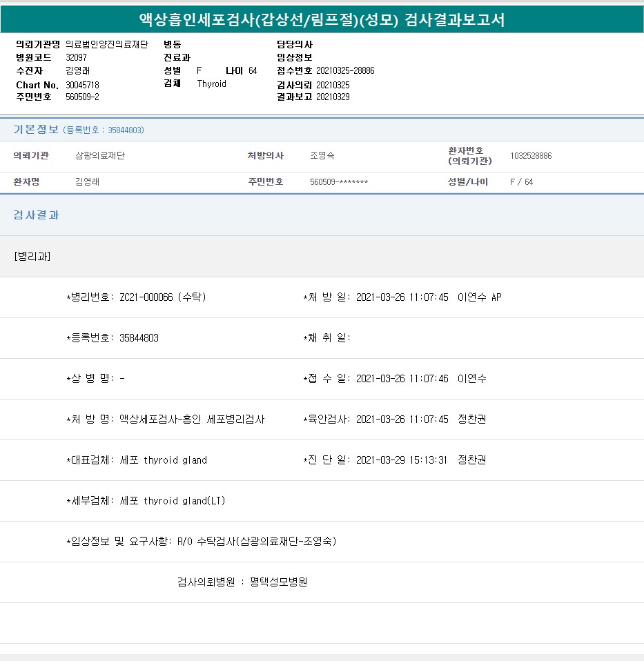Click the 대표검체 세포 thyroid gland entry
644x661 pixels.
pyautogui.click(x=163, y=460)
